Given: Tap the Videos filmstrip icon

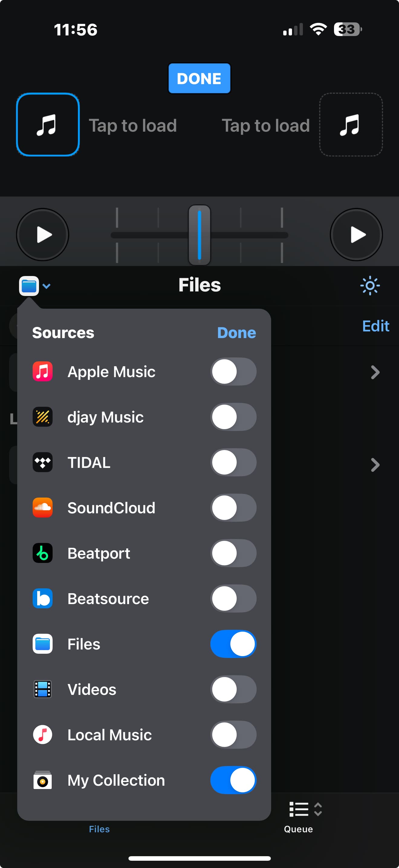Looking at the screenshot, I should pyautogui.click(x=42, y=689).
